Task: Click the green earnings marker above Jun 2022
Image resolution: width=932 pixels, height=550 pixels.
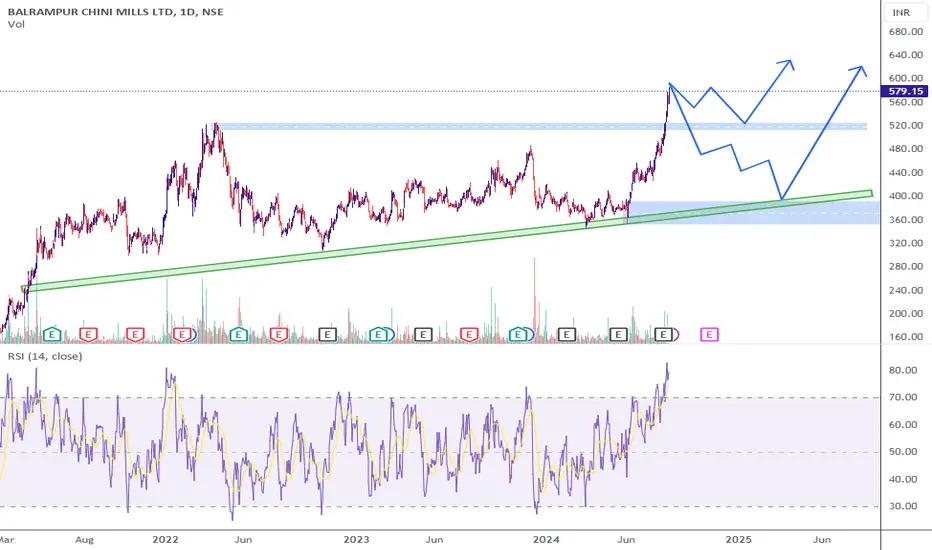Action: click(x=238, y=335)
